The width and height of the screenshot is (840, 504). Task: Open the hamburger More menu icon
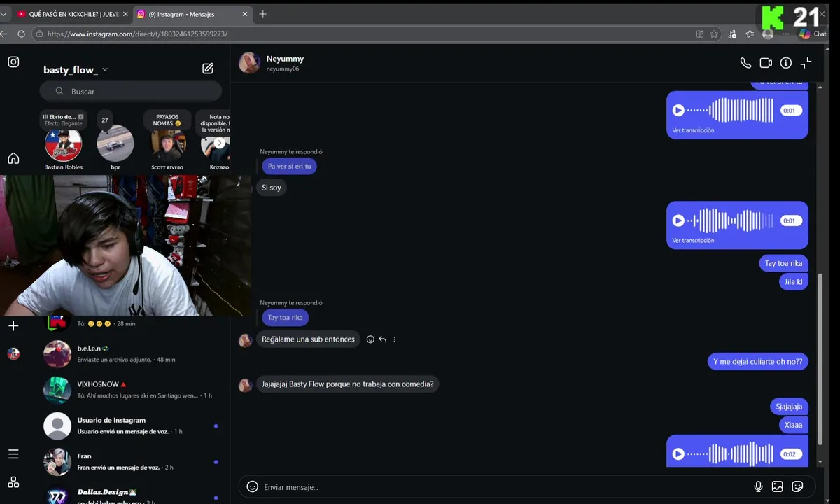(x=13, y=454)
